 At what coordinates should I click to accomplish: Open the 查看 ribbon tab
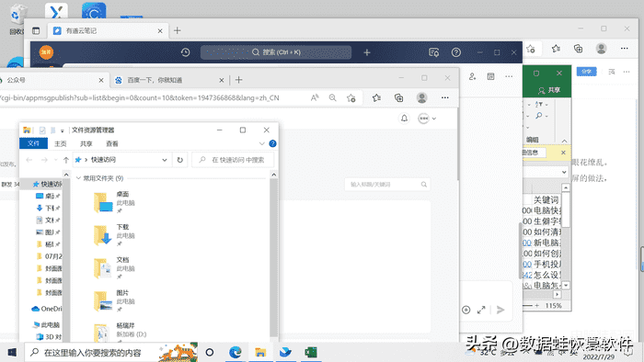point(112,144)
